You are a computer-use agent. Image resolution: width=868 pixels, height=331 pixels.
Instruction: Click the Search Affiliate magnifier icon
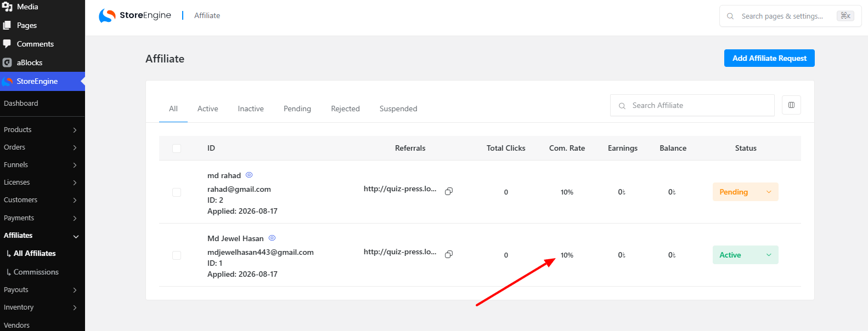622,106
